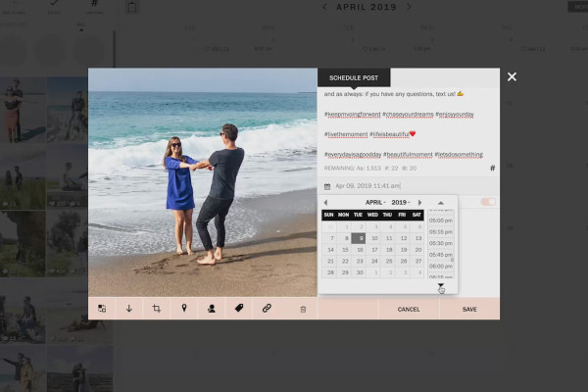Go to previous month in background calendar header
The image size is (588, 392).
324,7
